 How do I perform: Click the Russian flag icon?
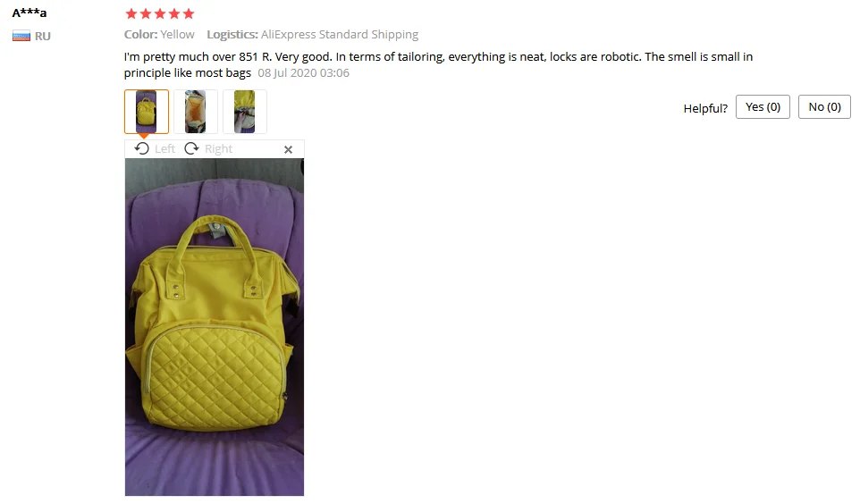point(21,37)
